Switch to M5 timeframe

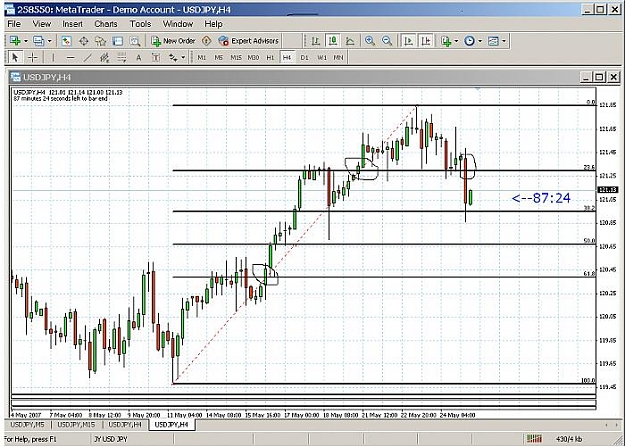click(x=218, y=57)
